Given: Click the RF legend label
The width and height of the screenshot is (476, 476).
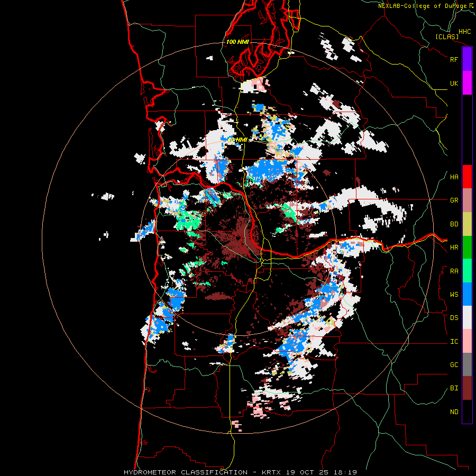Looking at the screenshot, I should (454, 59).
